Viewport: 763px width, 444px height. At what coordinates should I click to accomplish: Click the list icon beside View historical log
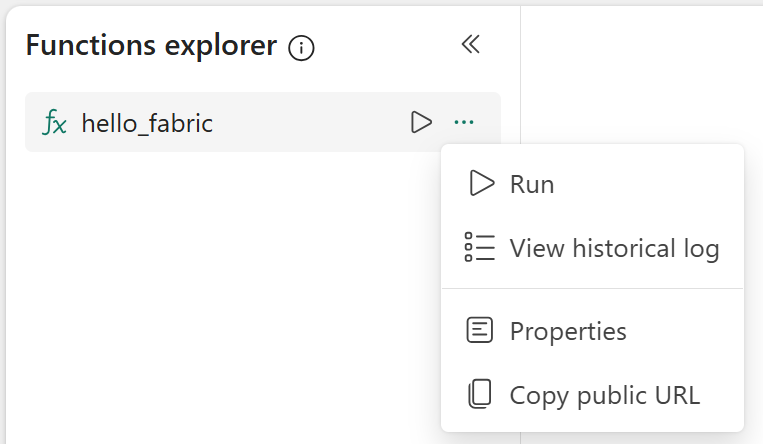480,247
